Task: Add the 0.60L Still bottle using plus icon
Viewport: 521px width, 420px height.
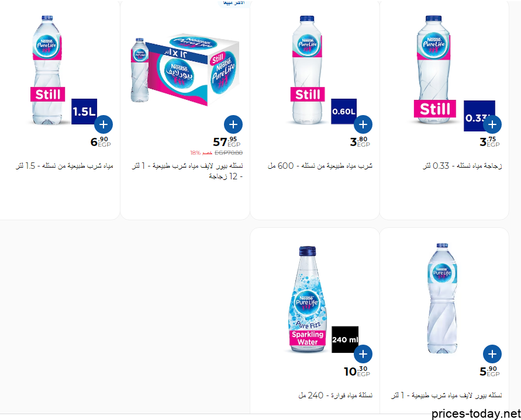Action: point(363,124)
